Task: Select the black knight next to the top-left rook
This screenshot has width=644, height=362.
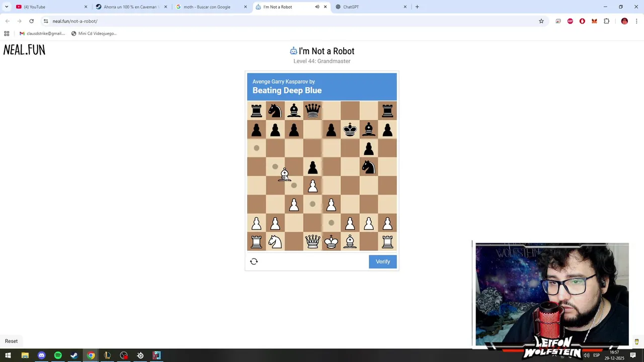Action: click(x=275, y=111)
